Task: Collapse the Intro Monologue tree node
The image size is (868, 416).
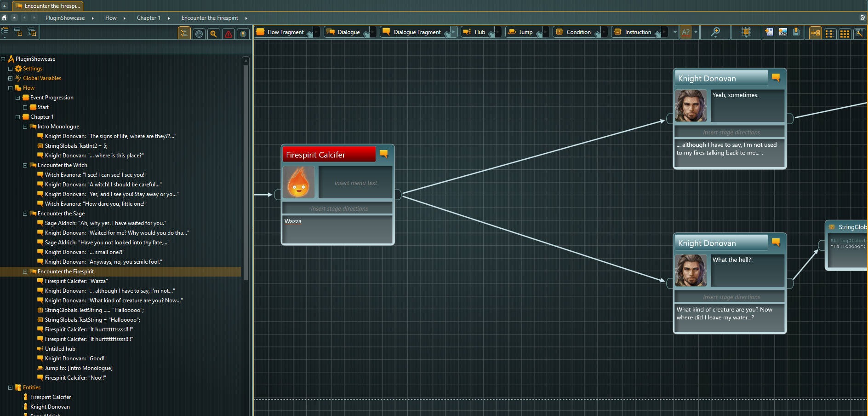Action: pyautogui.click(x=25, y=127)
